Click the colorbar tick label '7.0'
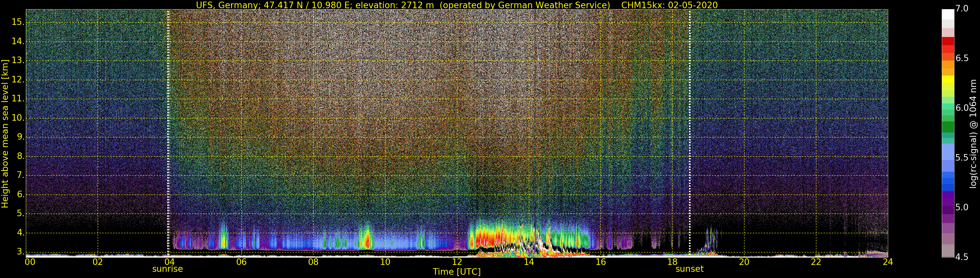The height and width of the screenshot is (278, 980). (x=962, y=9)
